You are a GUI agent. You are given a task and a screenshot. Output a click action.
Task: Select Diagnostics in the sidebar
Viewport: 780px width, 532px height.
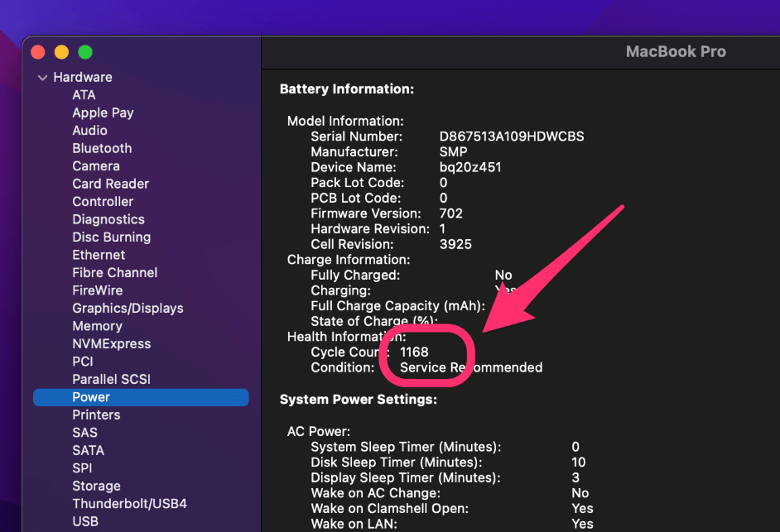(x=108, y=219)
